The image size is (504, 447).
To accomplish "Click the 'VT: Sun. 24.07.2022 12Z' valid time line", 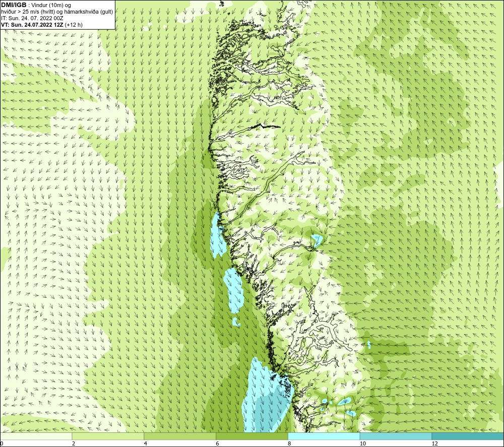I will [42, 25].
